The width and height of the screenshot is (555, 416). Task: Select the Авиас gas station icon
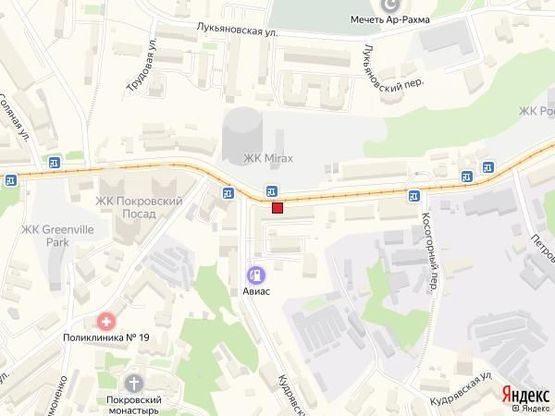[x=256, y=275]
